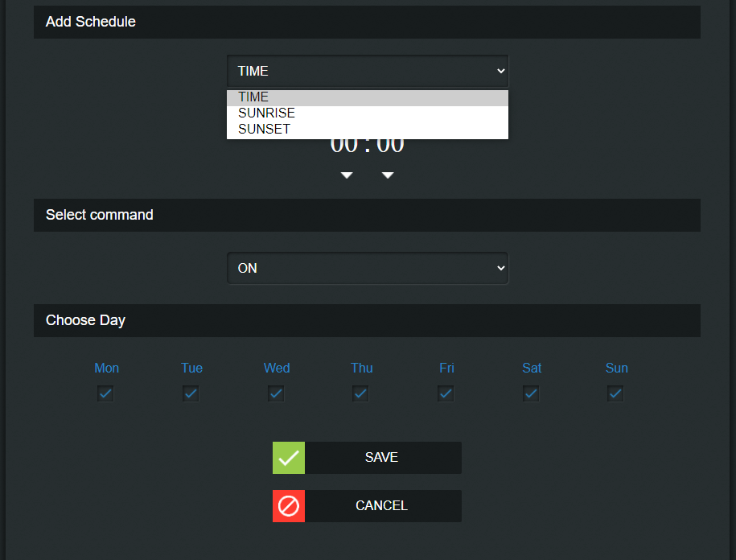Click the red Cancel prohibition icon
The image size is (736, 560).
pyautogui.click(x=289, y=506)
